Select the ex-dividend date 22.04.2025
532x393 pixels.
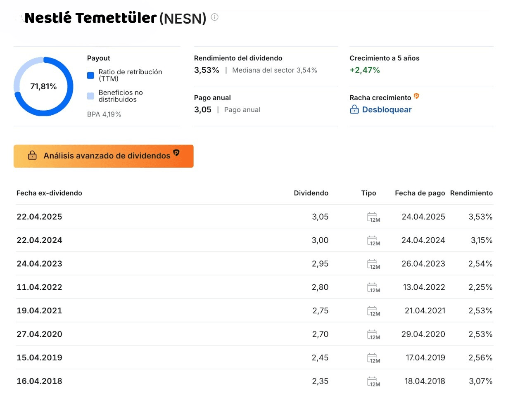39,216
